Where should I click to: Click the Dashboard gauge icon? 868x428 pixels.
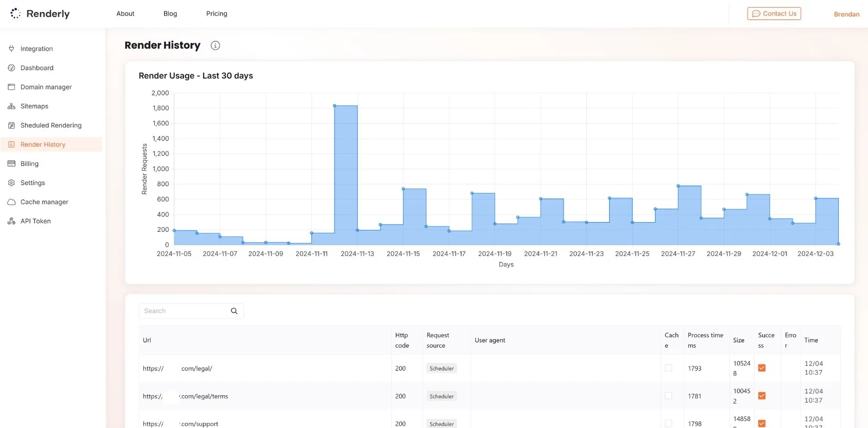coord(11,68)
